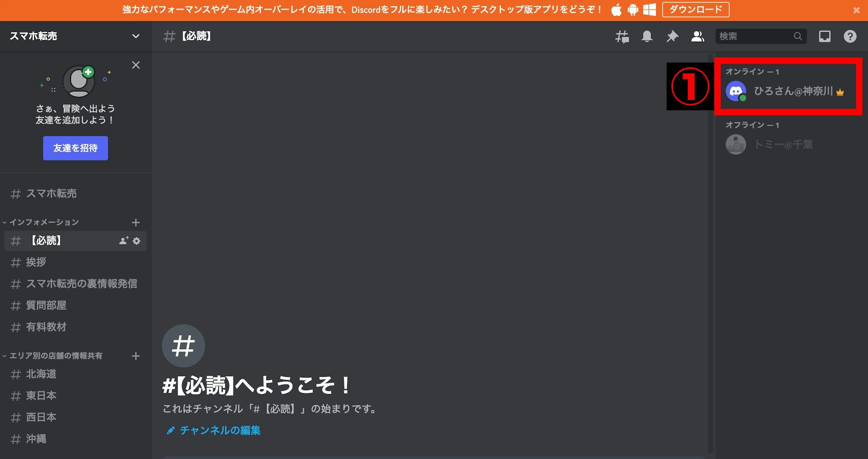Screen dimensions: 868x459
Task: Click the オンライン—1 group header
Action: click(x=753, y=72)
